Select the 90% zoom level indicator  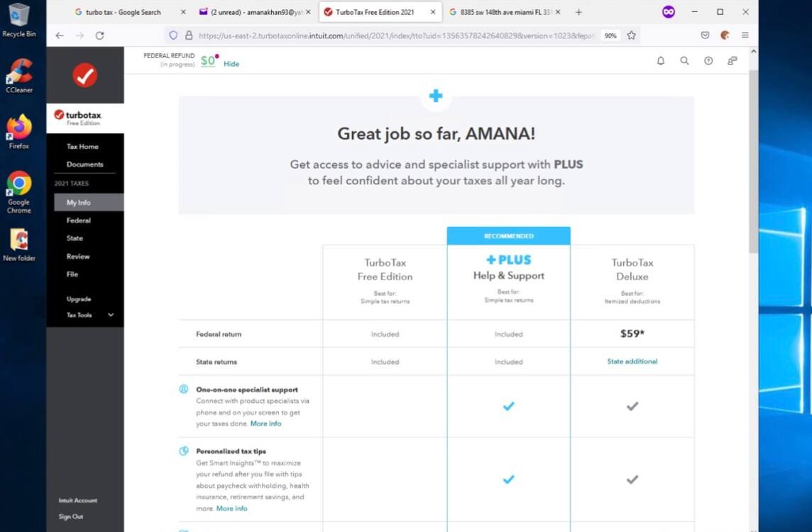point(610,35)
